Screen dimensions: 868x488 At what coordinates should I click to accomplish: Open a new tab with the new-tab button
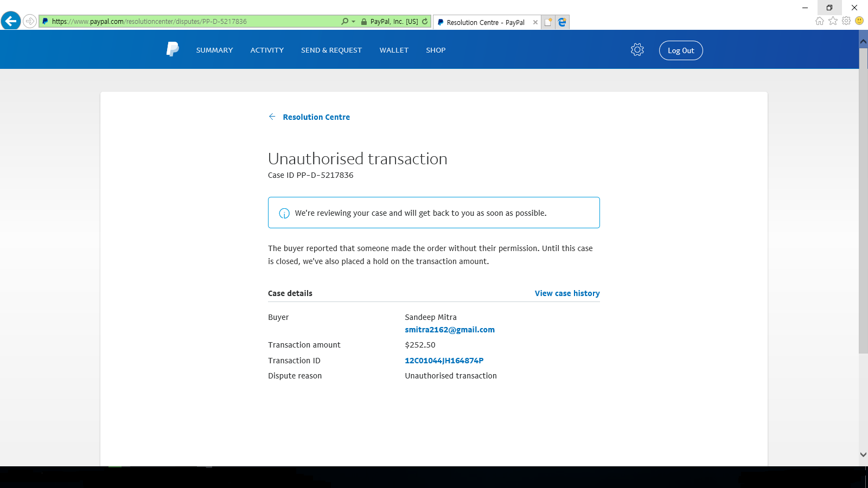[548, 22]
